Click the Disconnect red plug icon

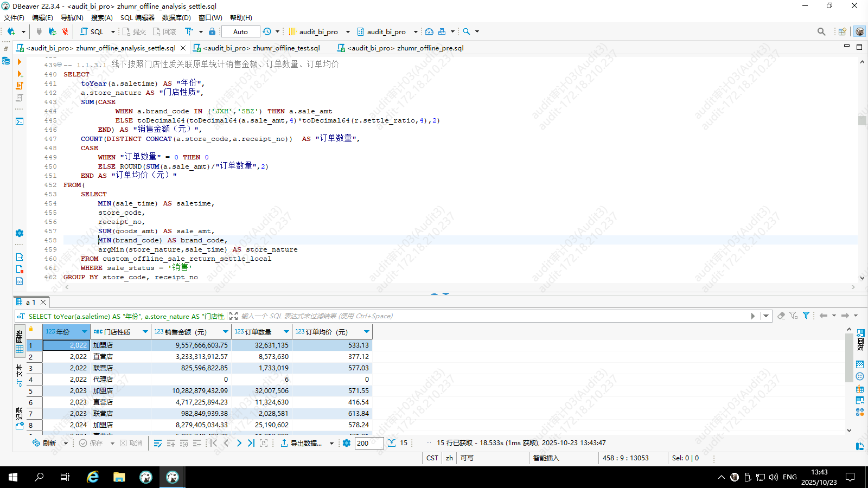pos(65,31)
